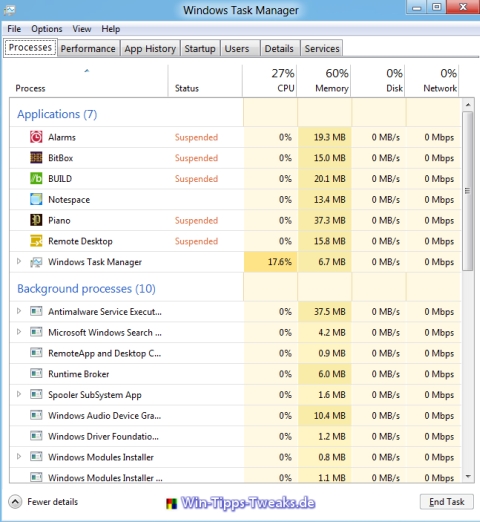The image size is (480, 522).
Task: Click the scrollbar up arrow
Action: [x=468, y=105]
